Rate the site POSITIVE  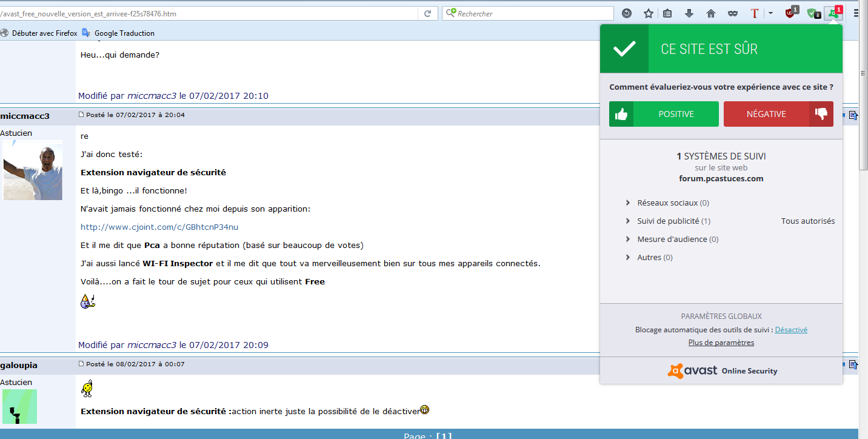[664, 114]
